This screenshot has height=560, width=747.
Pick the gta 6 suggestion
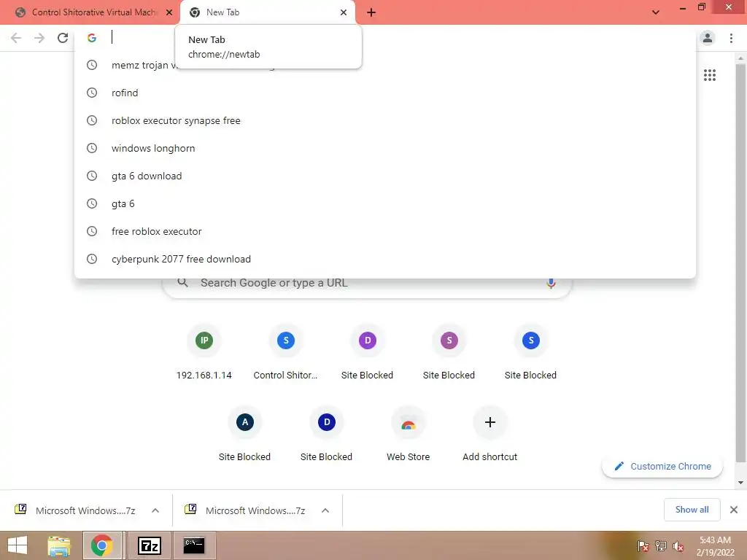tap(385, 204)
